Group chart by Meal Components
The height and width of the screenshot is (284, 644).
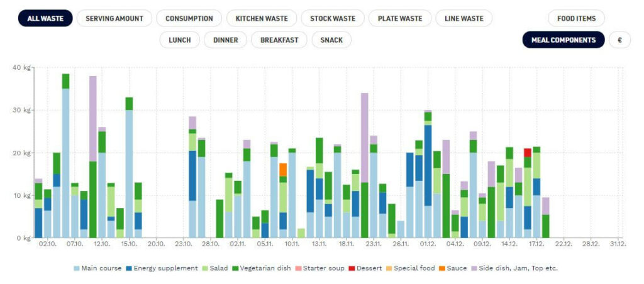tap(563, 40)
